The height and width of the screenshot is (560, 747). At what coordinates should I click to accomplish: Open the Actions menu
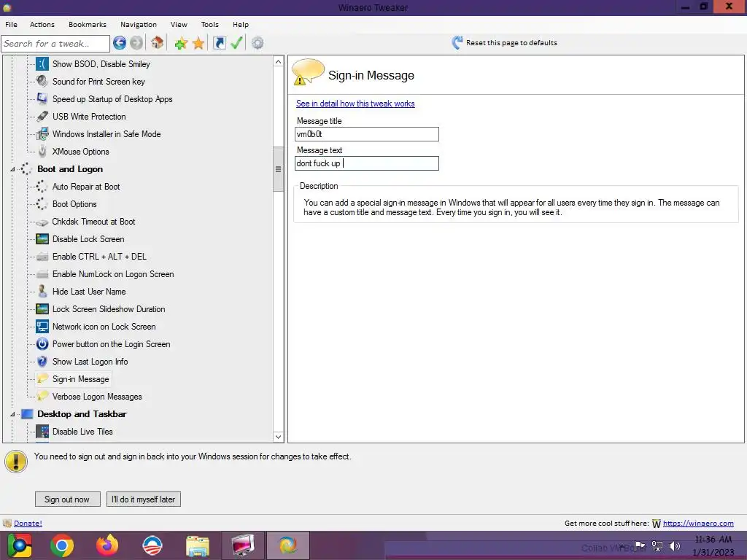click(42, 24)
